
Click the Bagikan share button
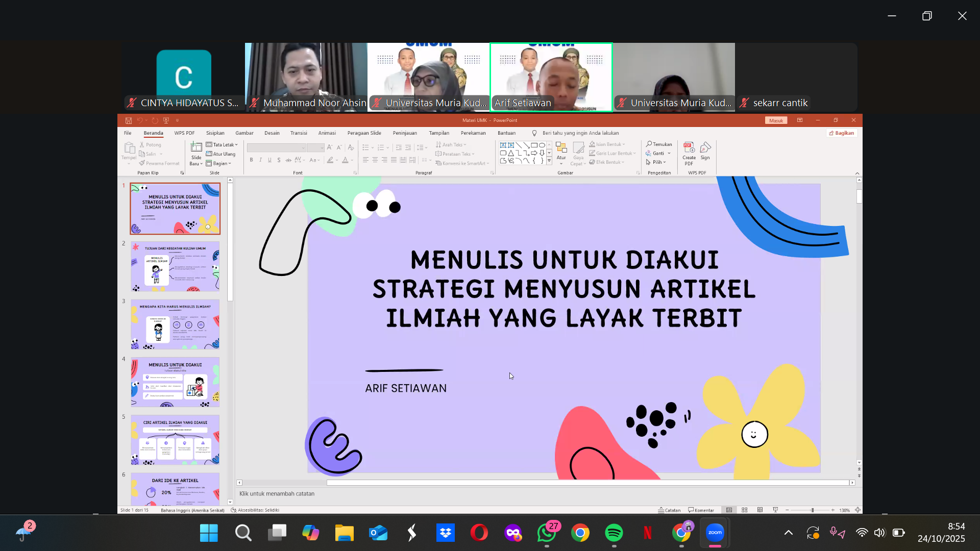point(842,133)
